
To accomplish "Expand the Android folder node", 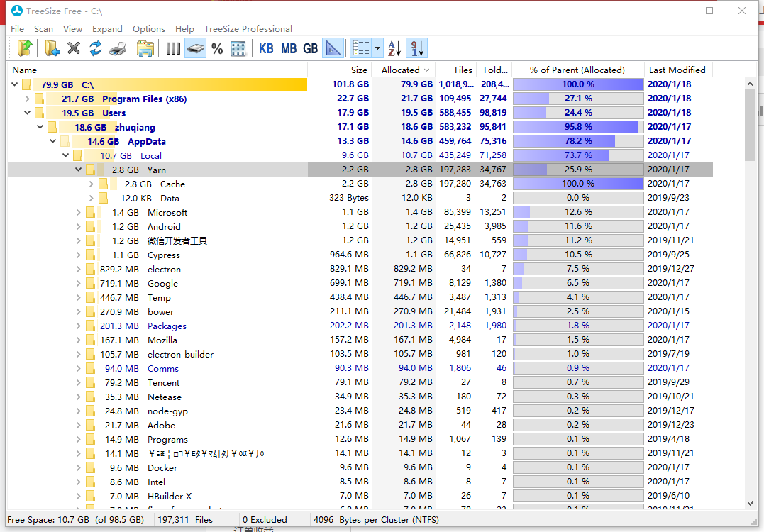I will pos(78,226).
